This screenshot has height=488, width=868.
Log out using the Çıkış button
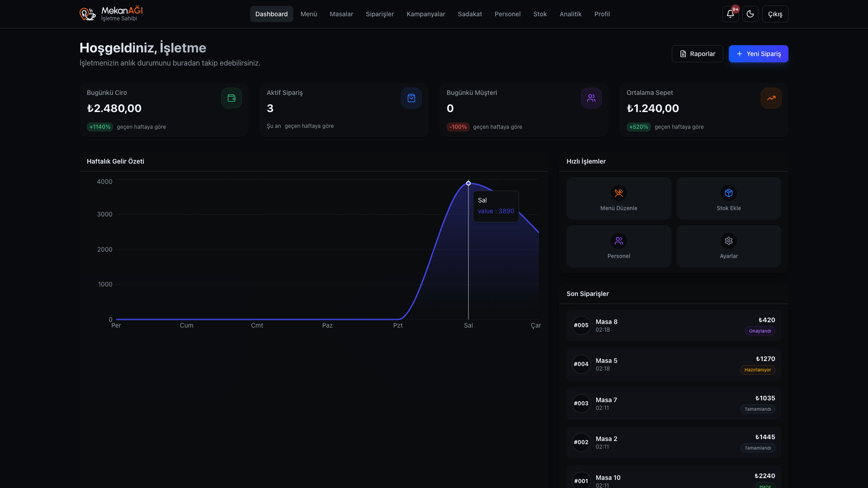pos(775,14)
